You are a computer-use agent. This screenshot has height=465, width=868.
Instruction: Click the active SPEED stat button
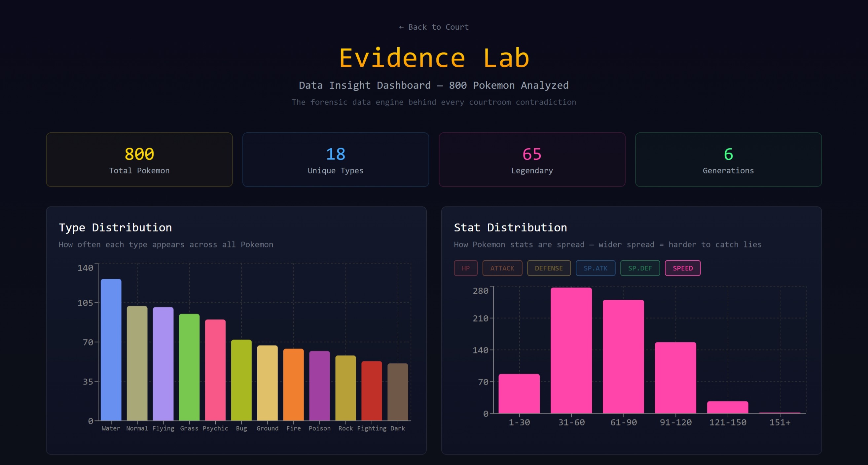pos(682,268)
